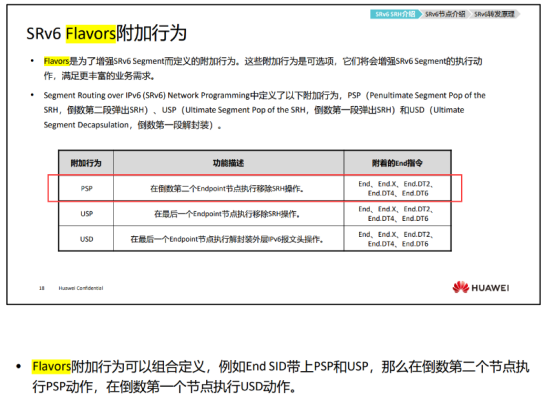Click the USD cell in the table
Image resolution: width=554 pixels, height=401 pixels.
coord(86,239)
